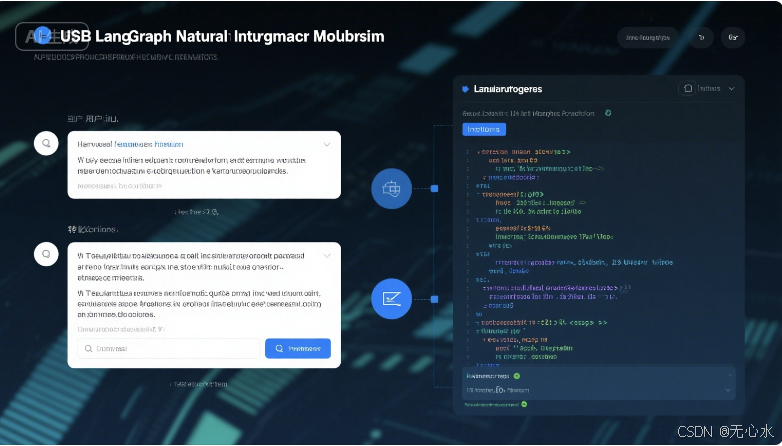Click the green status text at the panel's bottom
Screen dimensions: 782x446
491,405
